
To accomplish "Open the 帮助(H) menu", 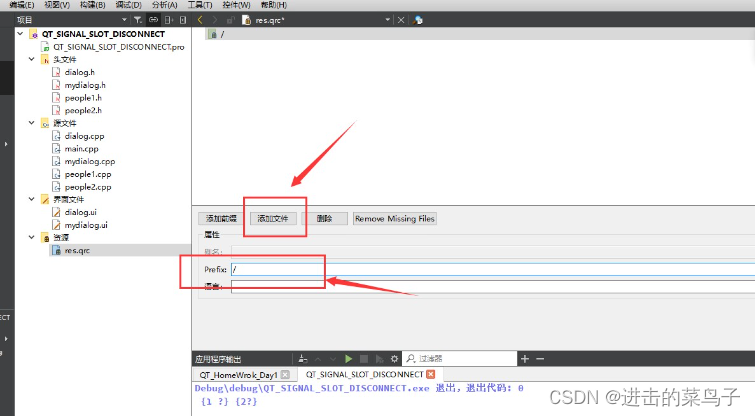I will (x=273, y=5).
